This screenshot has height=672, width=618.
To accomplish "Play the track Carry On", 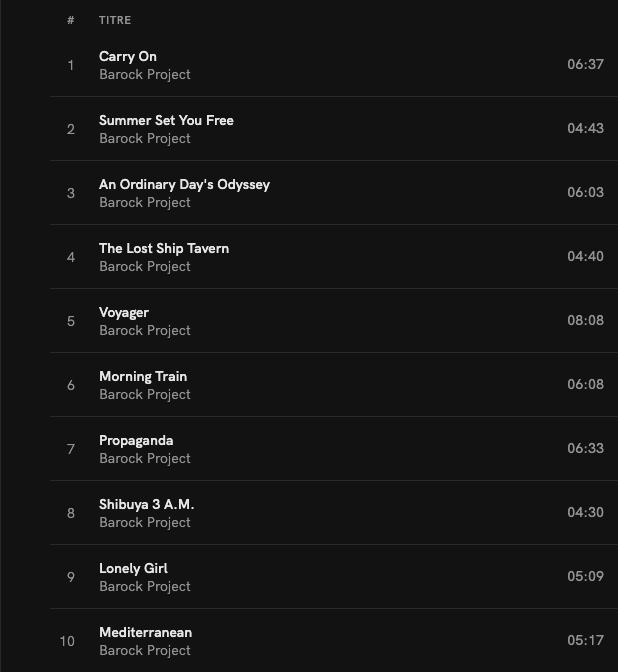I will 128,57.
